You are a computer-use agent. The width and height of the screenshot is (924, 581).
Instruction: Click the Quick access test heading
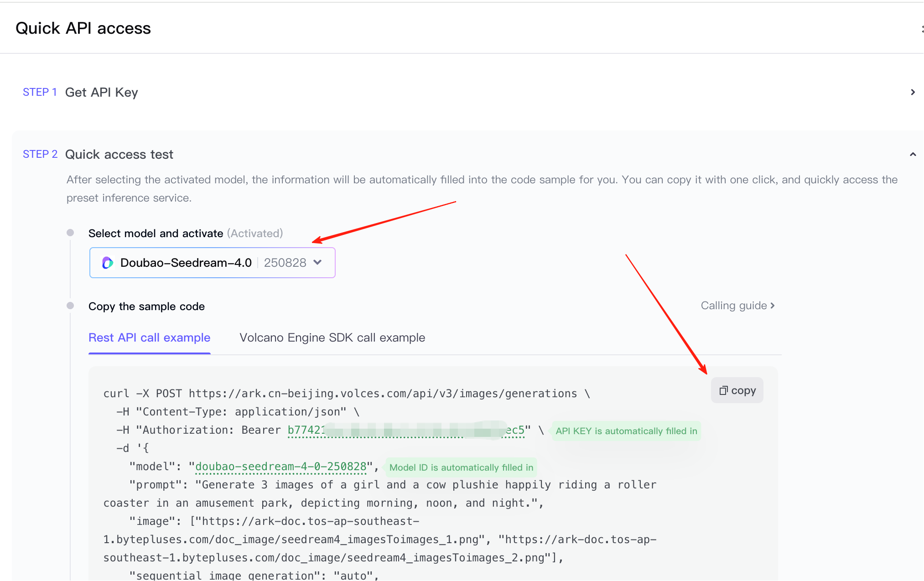tap(119, 154)
